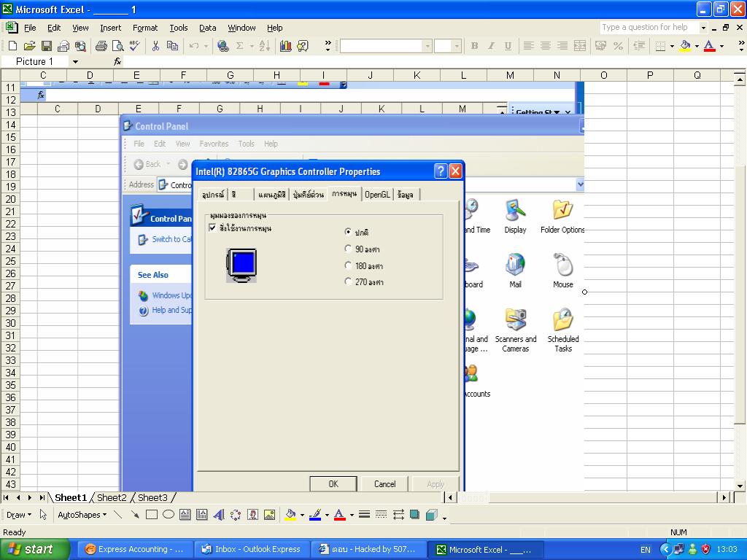Open the Format menu
Image resolution: width=747 pixels, height=560 pixels.
pos(145,28)
